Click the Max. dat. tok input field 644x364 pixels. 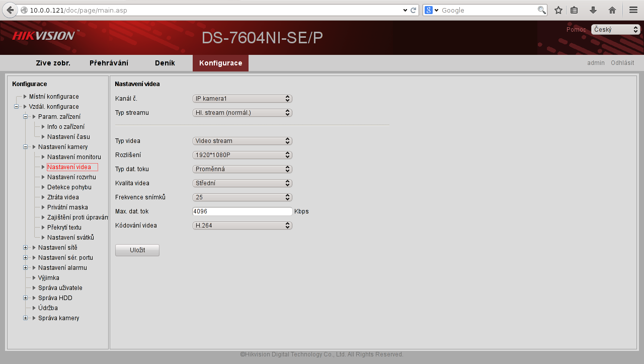(242, 211)
